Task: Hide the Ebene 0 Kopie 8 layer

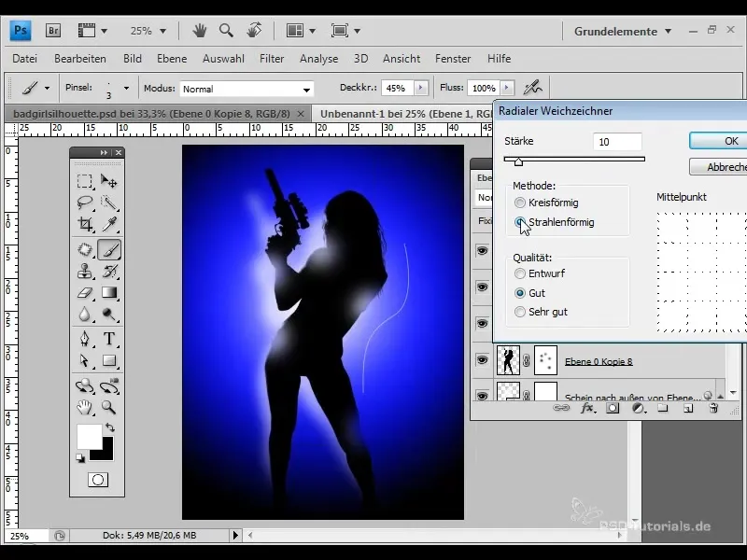Action: point(482,360)
